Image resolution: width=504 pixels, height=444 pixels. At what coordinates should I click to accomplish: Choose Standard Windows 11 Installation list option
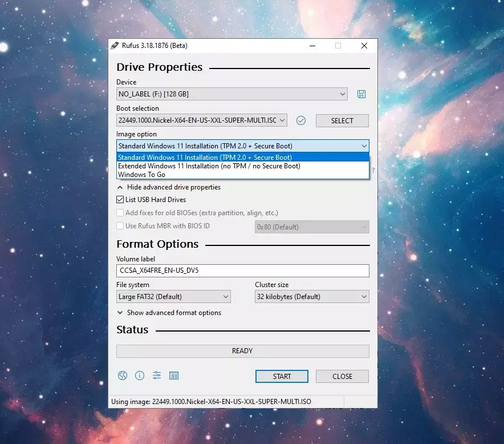coord(243,158)
